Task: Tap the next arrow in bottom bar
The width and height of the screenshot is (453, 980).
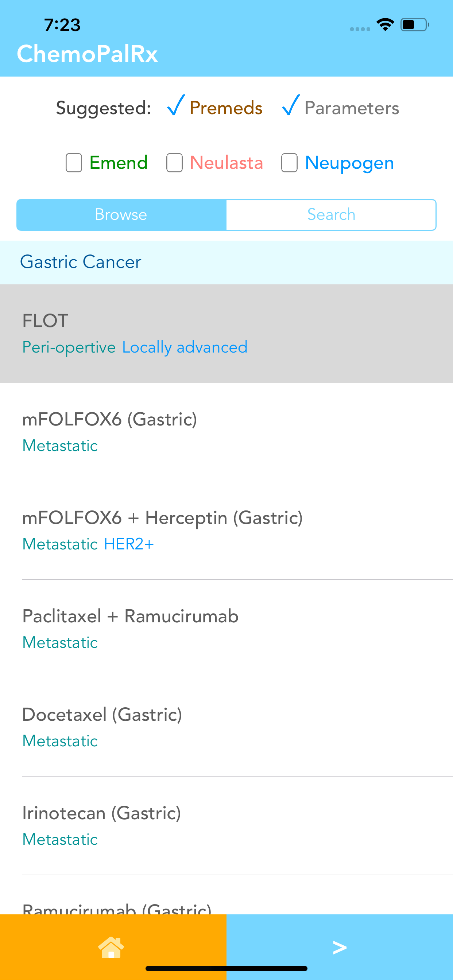Action: tap(340, 947)
